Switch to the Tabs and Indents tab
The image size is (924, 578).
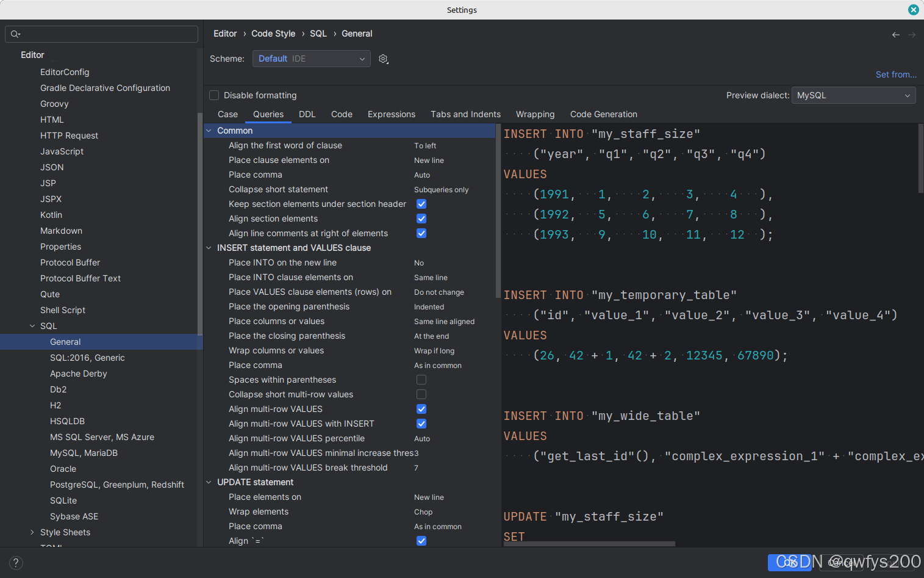coord(465,114)
